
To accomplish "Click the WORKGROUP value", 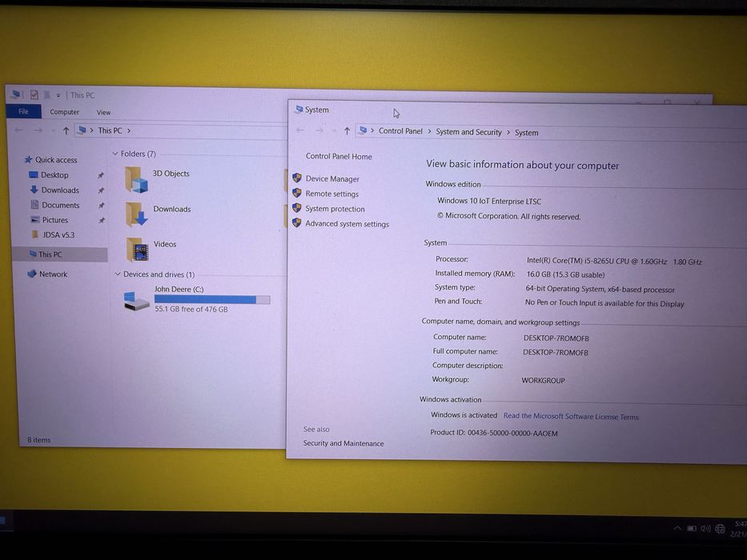I will [543, 381].
